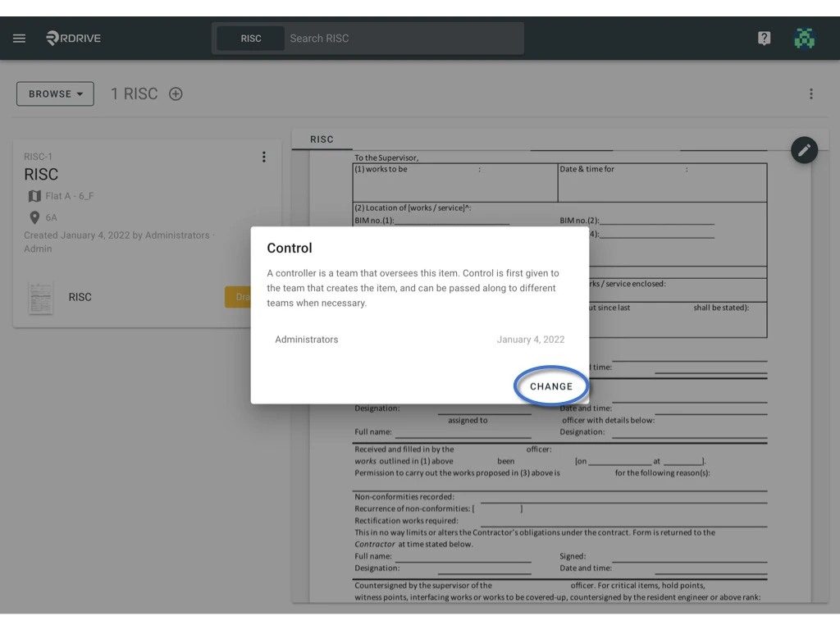This screenshot has width=840, height=630.
Task: Click the pencil edit button on form
Action: (x=804, y=150)
